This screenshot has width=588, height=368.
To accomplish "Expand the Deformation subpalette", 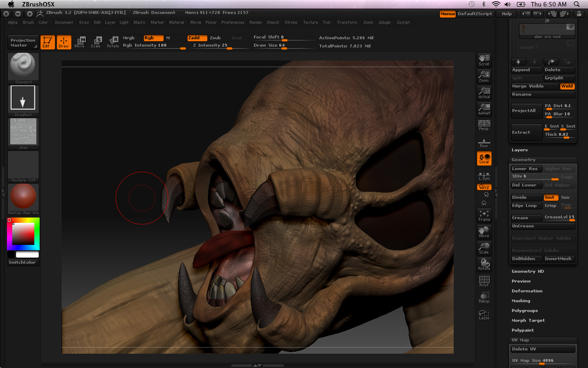I will click(527, 291).
